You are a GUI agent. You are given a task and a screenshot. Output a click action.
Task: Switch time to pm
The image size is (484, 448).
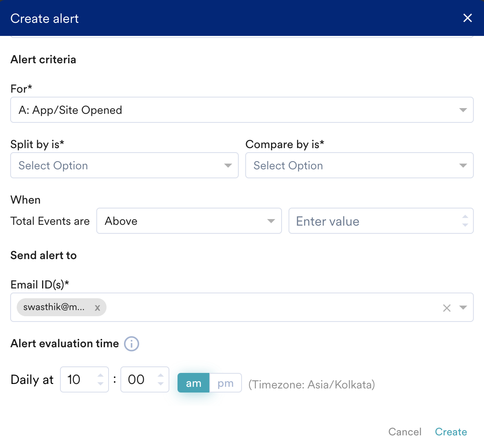click(225, 383)
